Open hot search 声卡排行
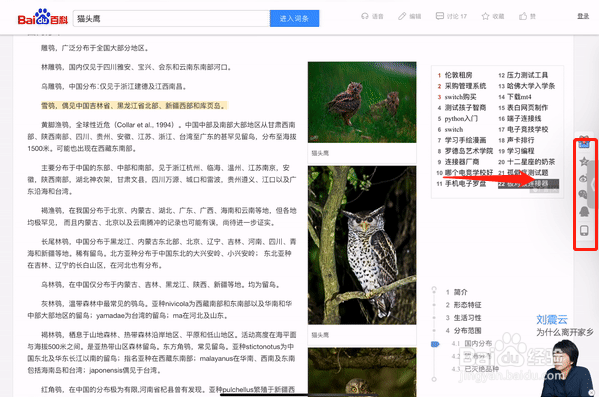 520,140
